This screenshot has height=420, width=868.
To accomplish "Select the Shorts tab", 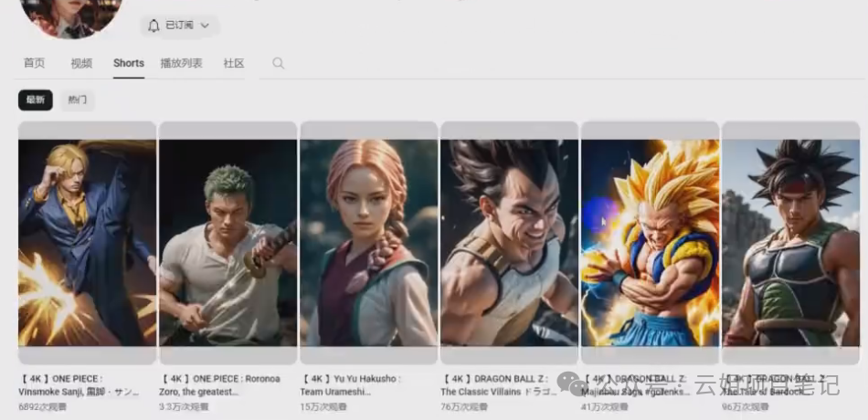I will coord(129,63).
